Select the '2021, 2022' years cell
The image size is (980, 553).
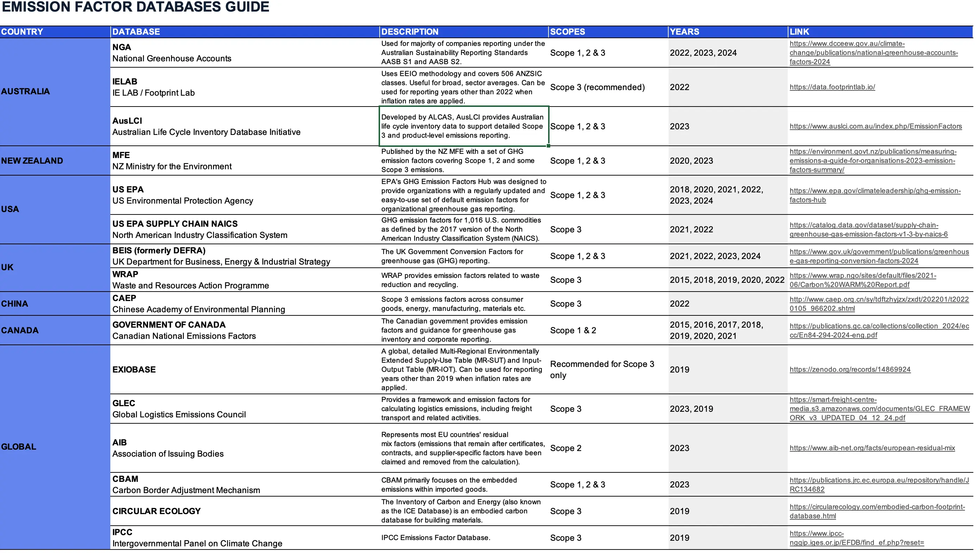click(728, 230)
